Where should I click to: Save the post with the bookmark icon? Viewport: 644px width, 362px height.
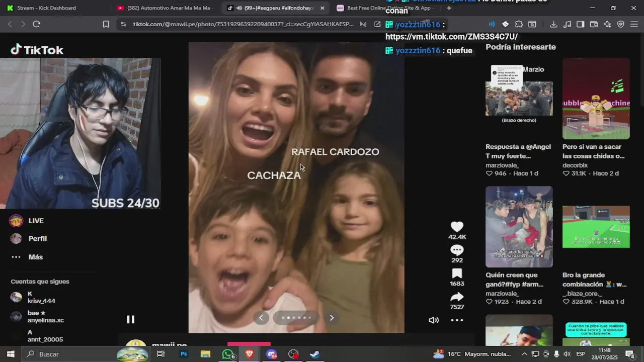pyautogui.click(x=457, y=274)
